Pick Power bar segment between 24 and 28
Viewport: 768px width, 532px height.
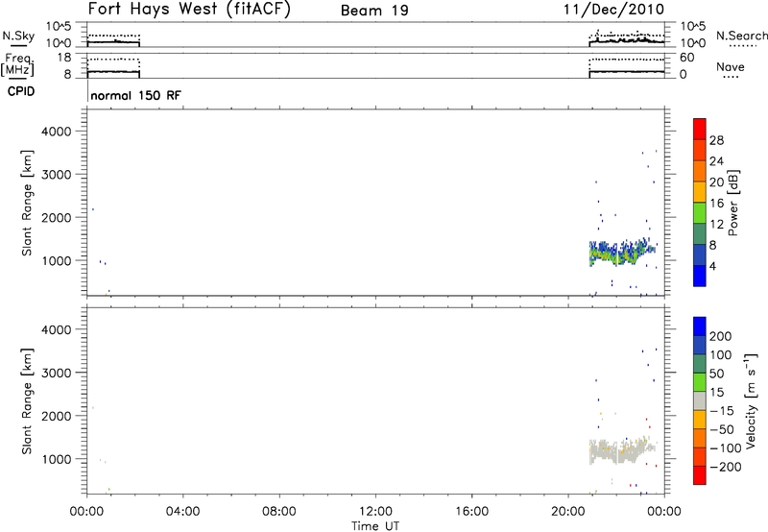point(700,150)
